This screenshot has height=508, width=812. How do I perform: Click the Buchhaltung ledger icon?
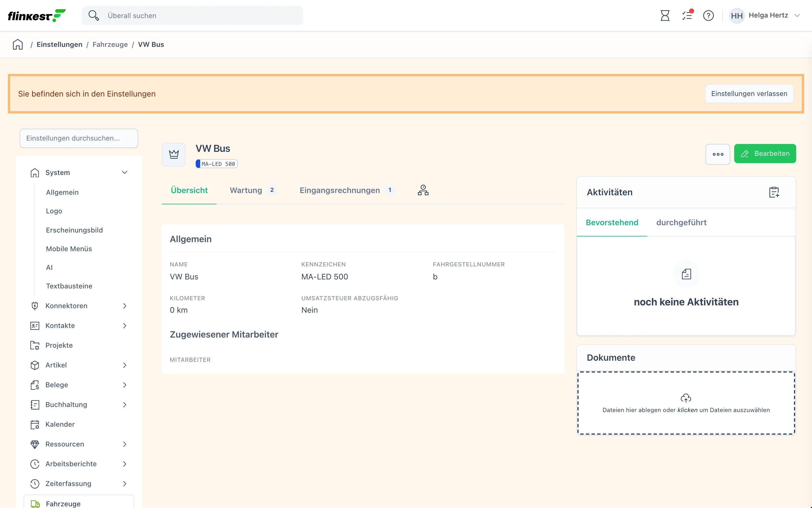(35, 405)
